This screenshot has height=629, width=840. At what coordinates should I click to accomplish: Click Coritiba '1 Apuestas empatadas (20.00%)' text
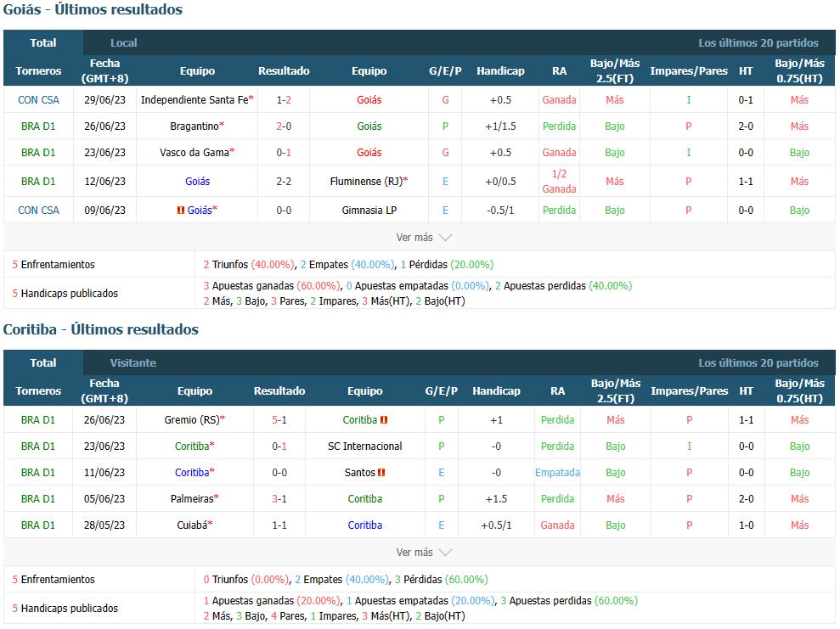(420, 601)
